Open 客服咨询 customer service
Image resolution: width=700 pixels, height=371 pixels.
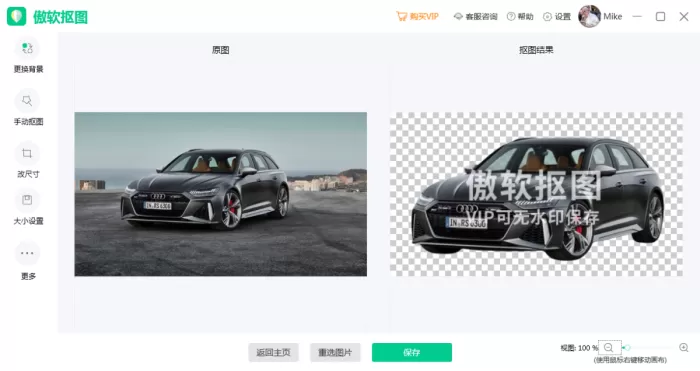(475, 17)
